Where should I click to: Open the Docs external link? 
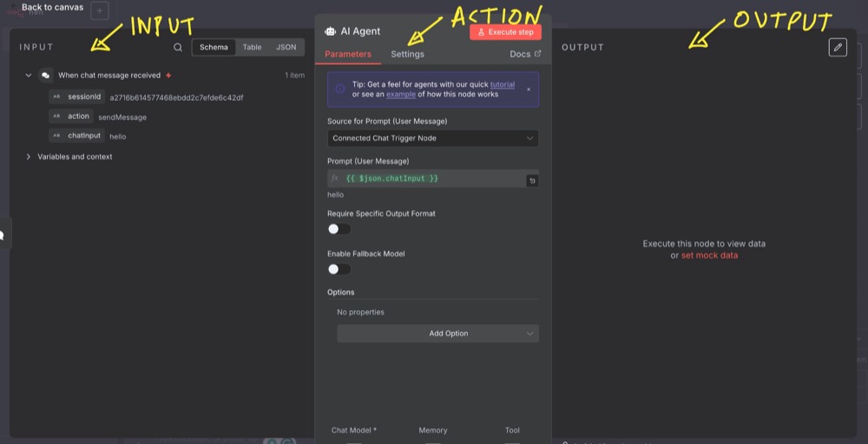(x=525, y=54)
